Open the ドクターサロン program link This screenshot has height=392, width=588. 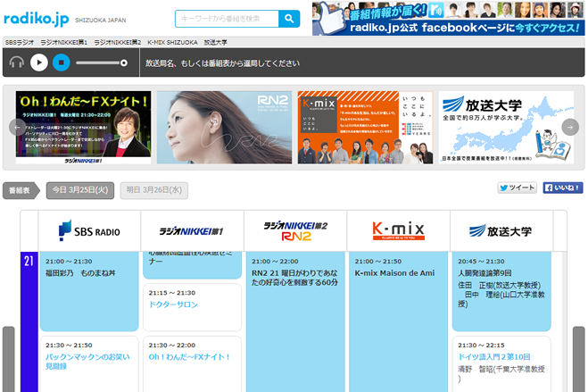point(173,304)
